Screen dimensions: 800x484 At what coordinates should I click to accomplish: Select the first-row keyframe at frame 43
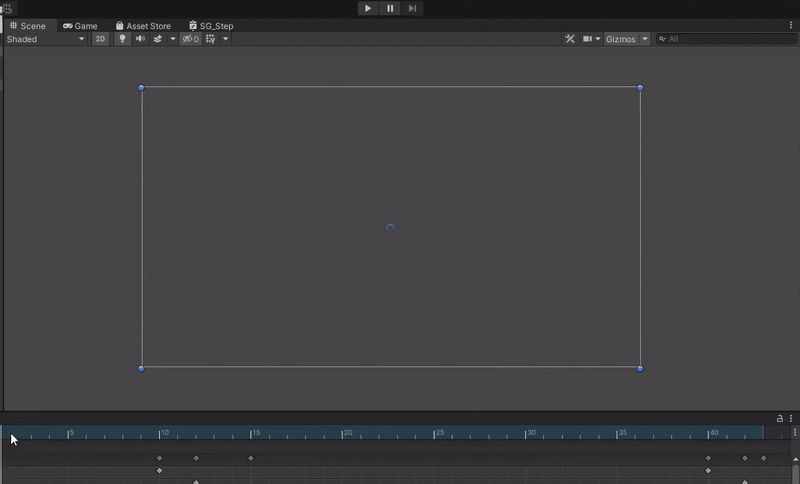click(x=763, y=458)
